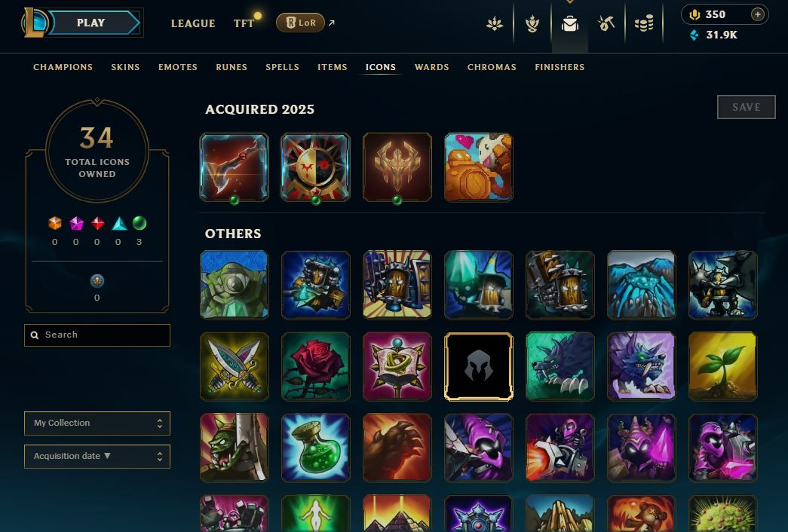Screen dimensions: 788x532
Task: Switch to the Skins tab
Action: [x=125, y=67]
